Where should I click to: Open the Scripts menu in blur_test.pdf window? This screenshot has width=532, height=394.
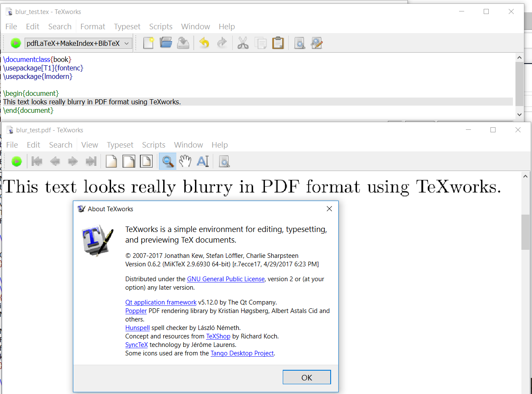pyautogui.click(x=153, y=145)
